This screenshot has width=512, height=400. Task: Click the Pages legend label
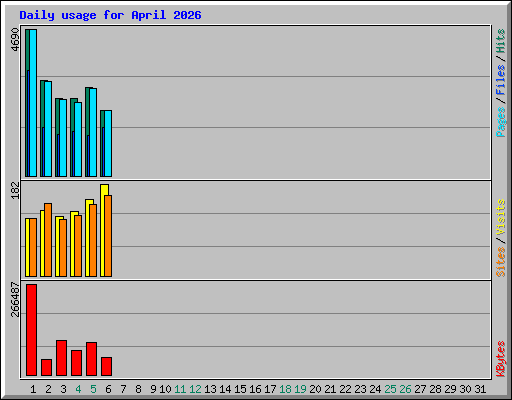[x=501, y=122]
